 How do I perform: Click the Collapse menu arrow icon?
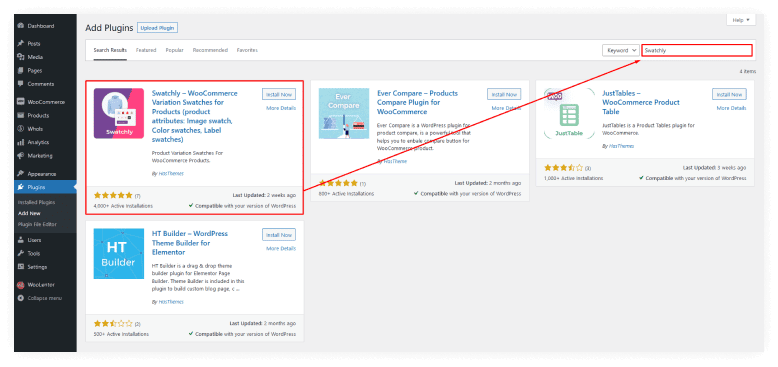tap(21, 298)
